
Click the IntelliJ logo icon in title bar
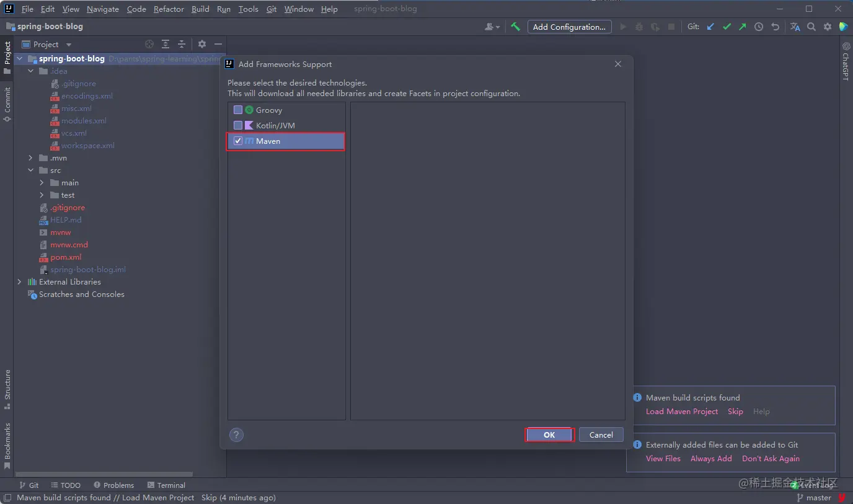(9, 9)
